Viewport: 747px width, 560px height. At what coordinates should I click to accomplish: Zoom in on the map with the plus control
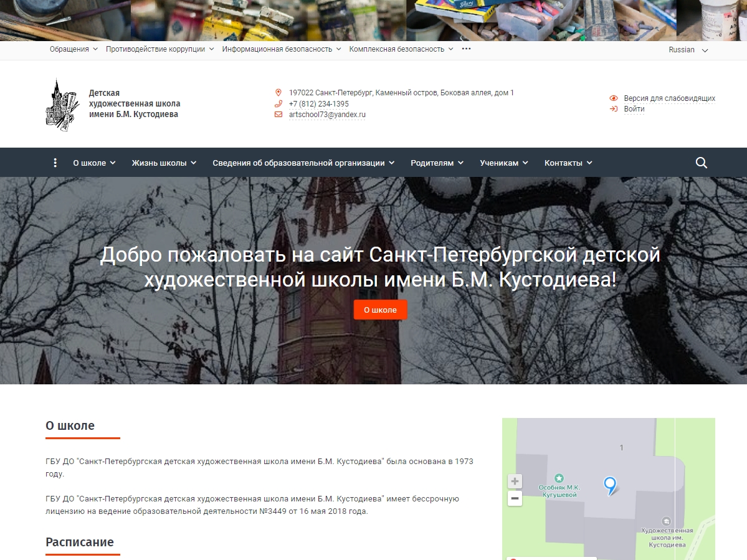515,480
